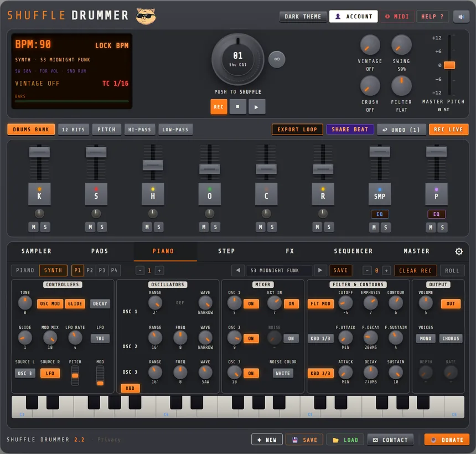Screen dimensions: 476x454
Task: Change Source R LFO selector
Action: click(x=50, y=373)
